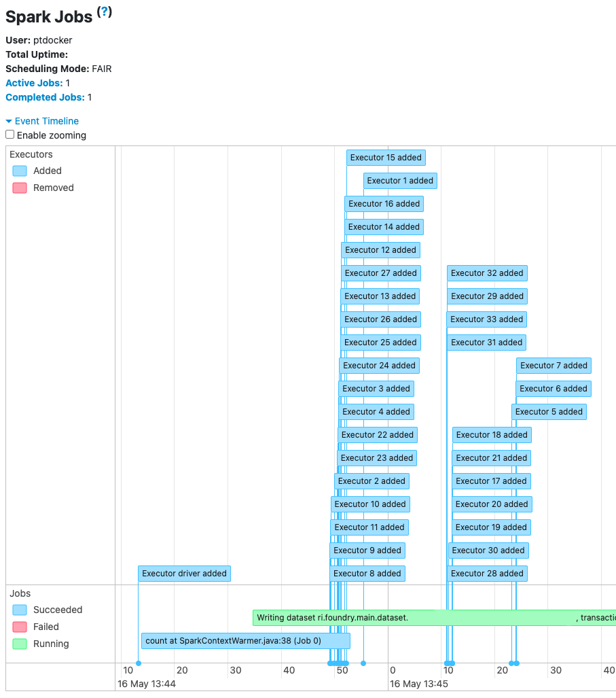Select the Executor 3 added event
Viewport: 616px width, 698px height.
(376, 389)
